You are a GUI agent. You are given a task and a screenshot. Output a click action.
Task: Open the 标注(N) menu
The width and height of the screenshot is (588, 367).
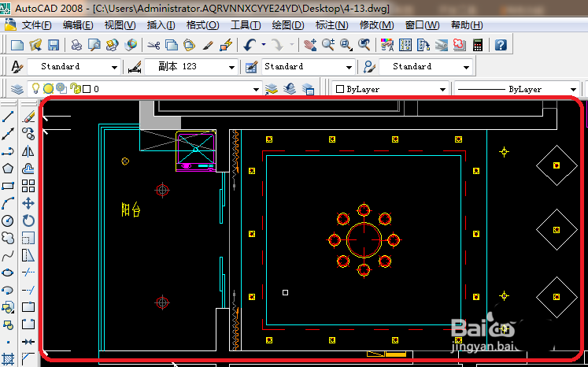click(331, 25)
